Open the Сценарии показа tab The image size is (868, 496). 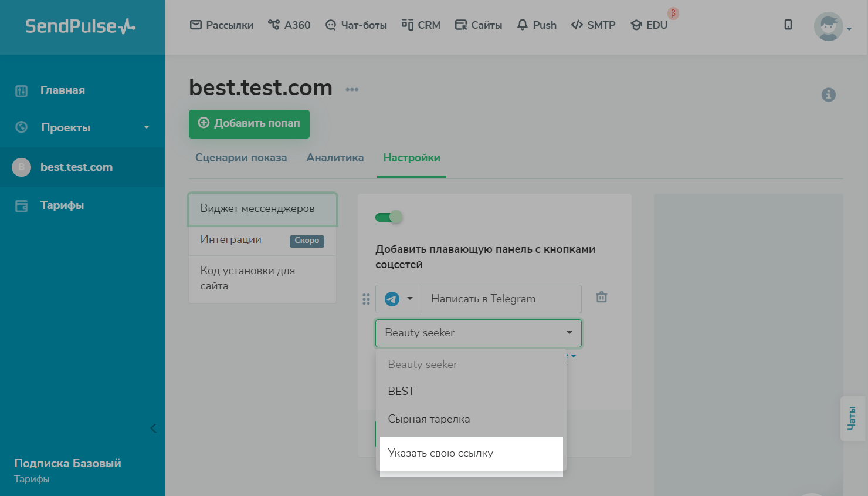pyautogui.click(x=241, y=158)
